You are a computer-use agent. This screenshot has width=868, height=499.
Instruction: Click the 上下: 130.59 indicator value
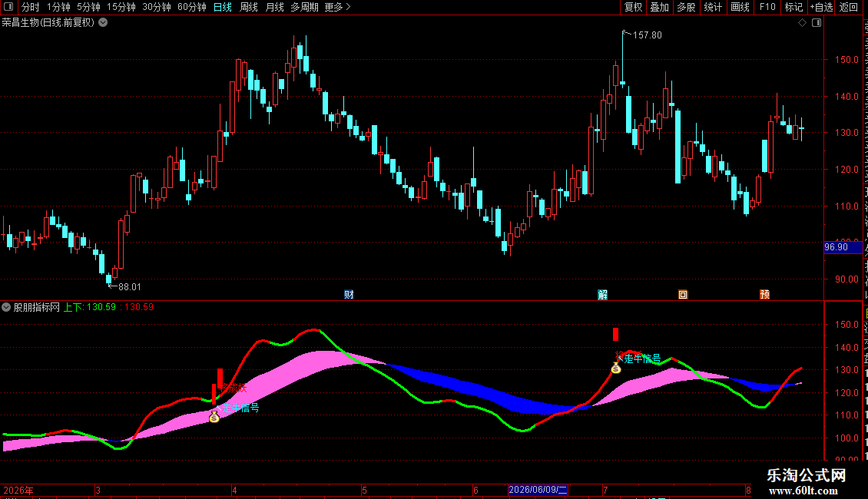[x=90, y=307]
